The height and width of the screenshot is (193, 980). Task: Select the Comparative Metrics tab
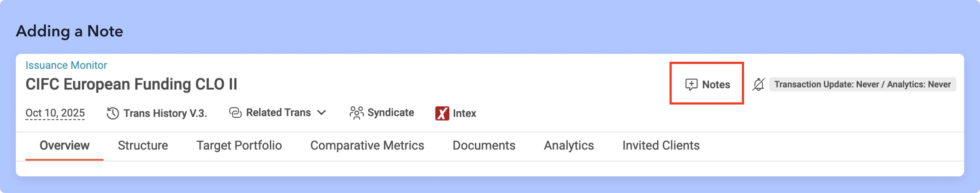pyautogui.click(x=367, y=146)
